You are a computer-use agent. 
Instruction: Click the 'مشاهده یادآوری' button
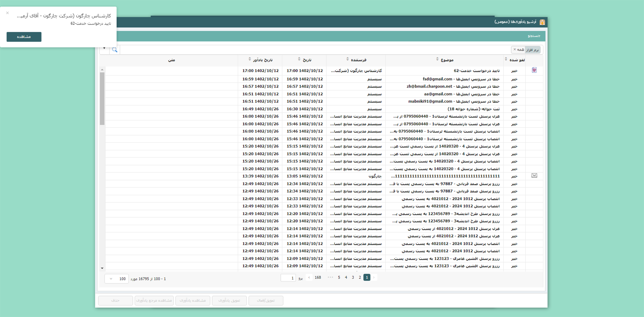tap(193, 301)
